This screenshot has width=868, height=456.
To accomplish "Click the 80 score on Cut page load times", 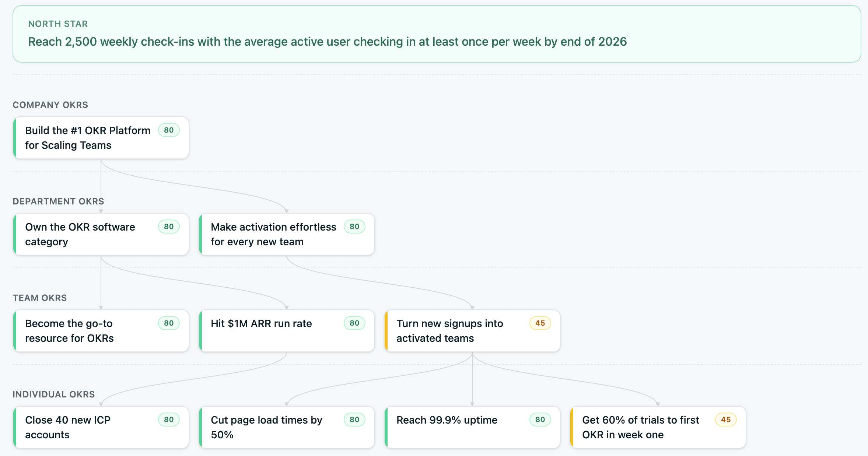I will 354,420.
